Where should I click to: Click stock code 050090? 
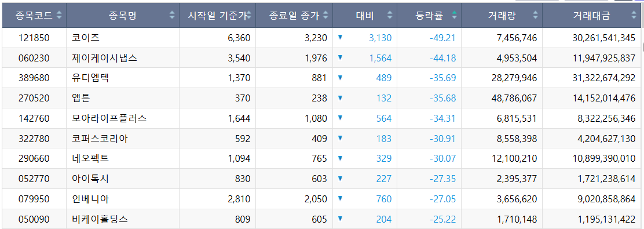[x=34, y=219]
